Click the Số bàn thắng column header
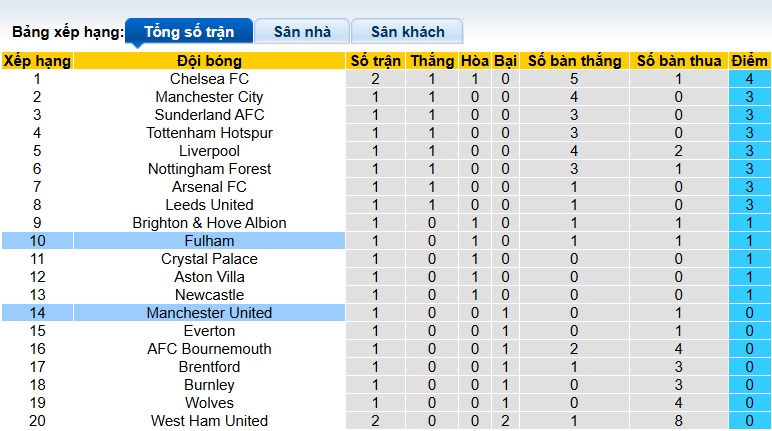 click(x=574, y=61)
